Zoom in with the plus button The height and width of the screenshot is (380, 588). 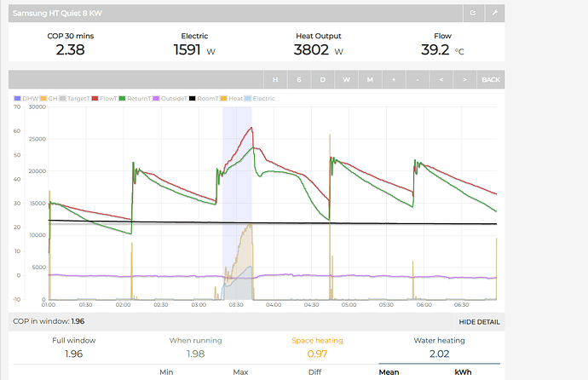394,79
